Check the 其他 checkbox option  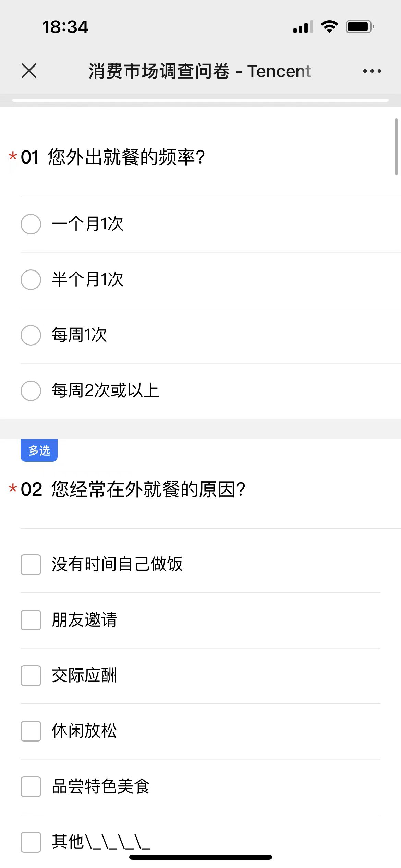coord(31,842)
